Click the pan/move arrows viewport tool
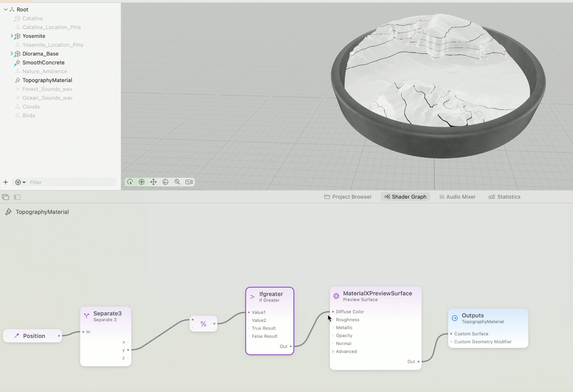573x392 pixels. [x=153, y=182]
